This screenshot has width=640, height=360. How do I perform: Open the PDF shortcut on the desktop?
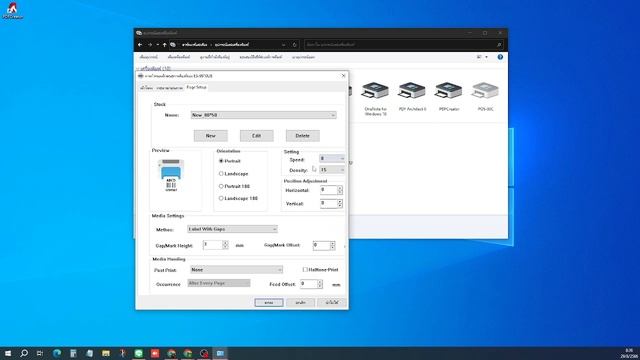13,11
